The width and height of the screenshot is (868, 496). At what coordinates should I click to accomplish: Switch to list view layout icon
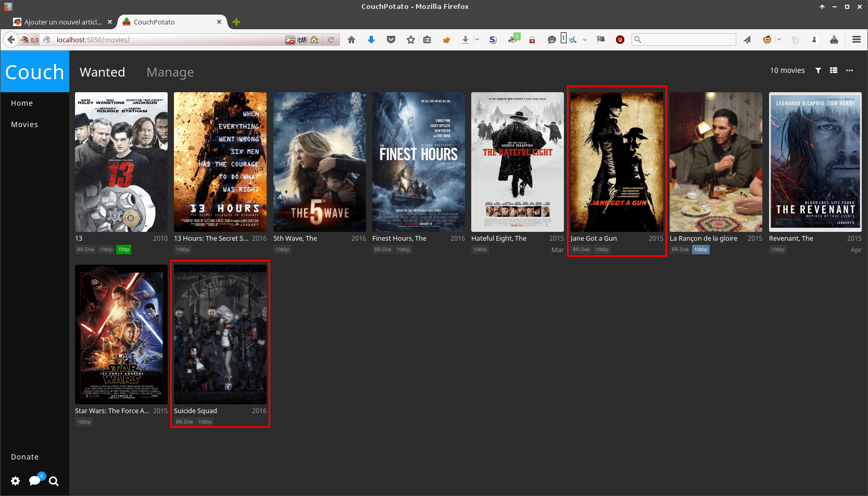(834, 70)
